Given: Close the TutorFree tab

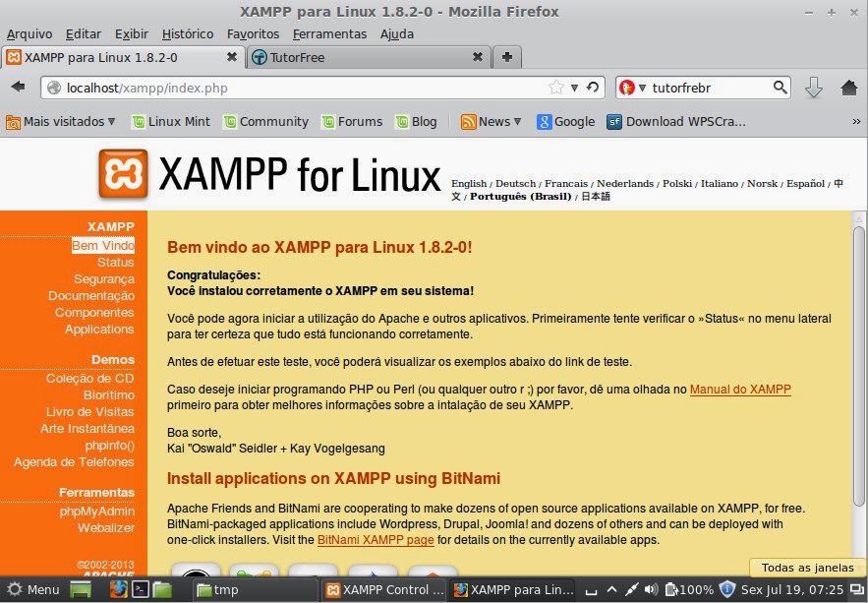Looking at the screenshot, I should [x=477, y=57].
